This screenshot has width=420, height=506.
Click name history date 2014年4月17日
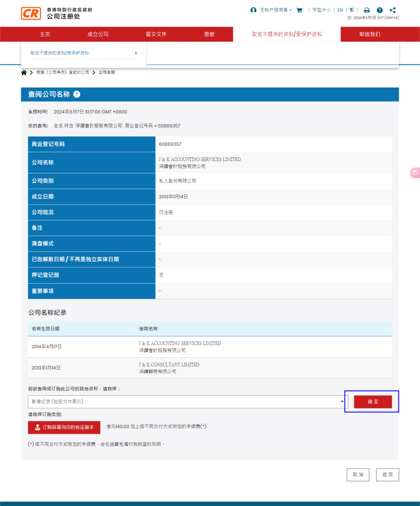point(46,346)
